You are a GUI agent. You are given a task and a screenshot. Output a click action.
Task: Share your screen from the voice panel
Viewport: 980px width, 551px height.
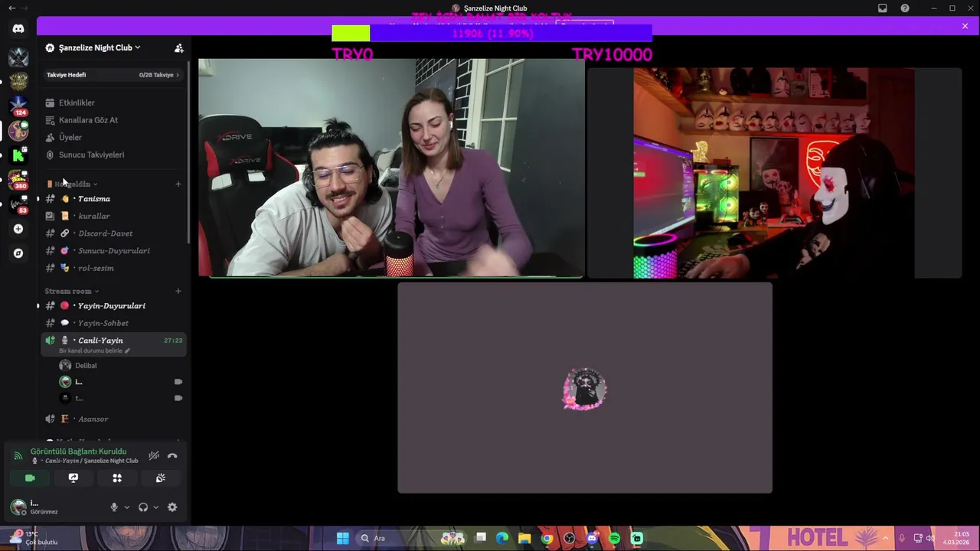(73, 478)
